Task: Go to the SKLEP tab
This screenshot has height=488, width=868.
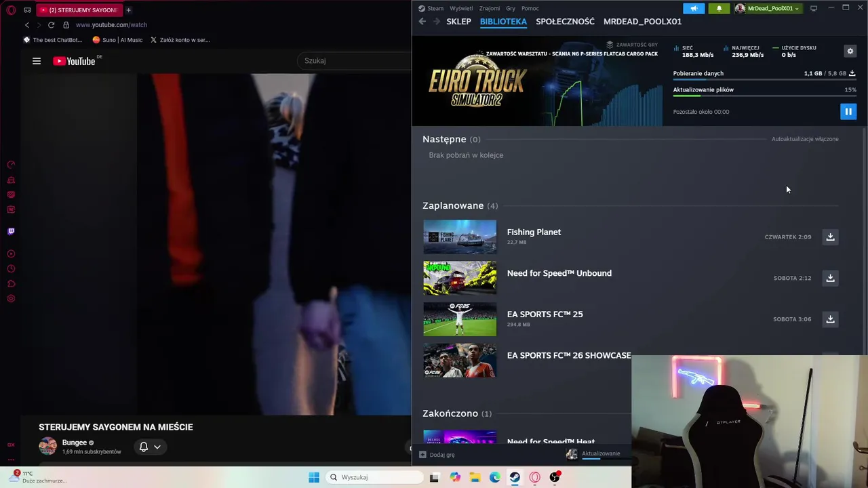Action: pyautogui.click(x=458, y=22)
